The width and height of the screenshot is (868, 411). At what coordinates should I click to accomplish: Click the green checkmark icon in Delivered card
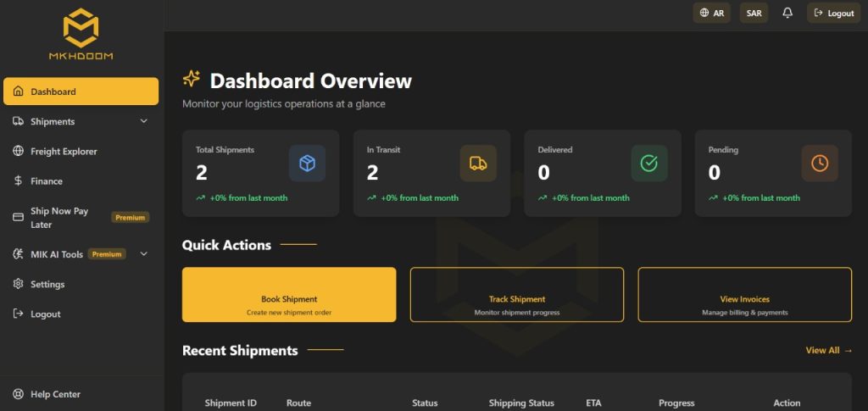point(648,164)
